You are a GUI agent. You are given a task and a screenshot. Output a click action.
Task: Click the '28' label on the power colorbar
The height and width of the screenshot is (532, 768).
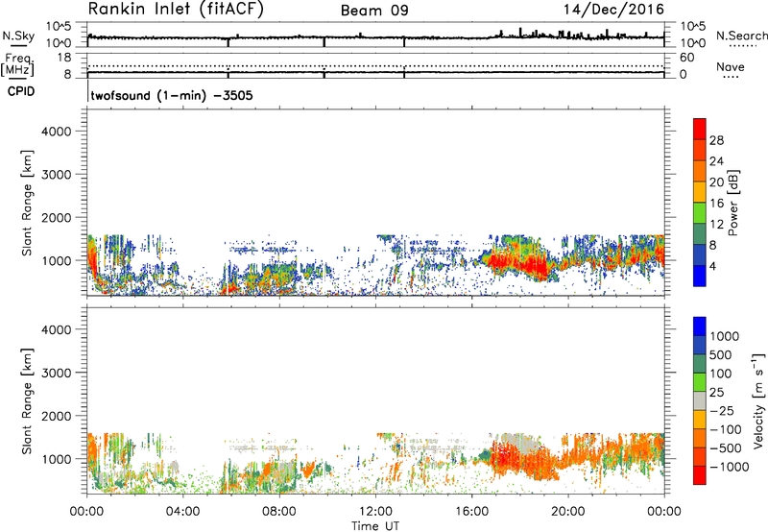click(716, 140)
